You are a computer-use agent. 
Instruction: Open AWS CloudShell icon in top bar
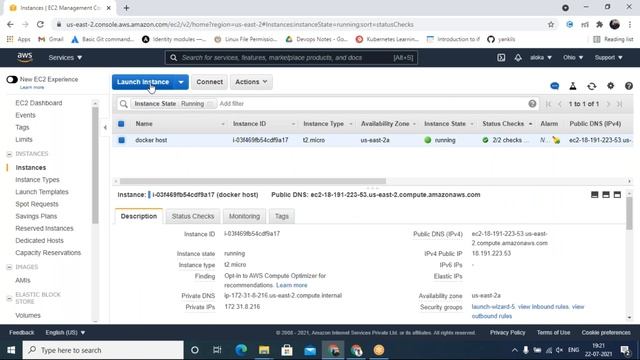501,58
